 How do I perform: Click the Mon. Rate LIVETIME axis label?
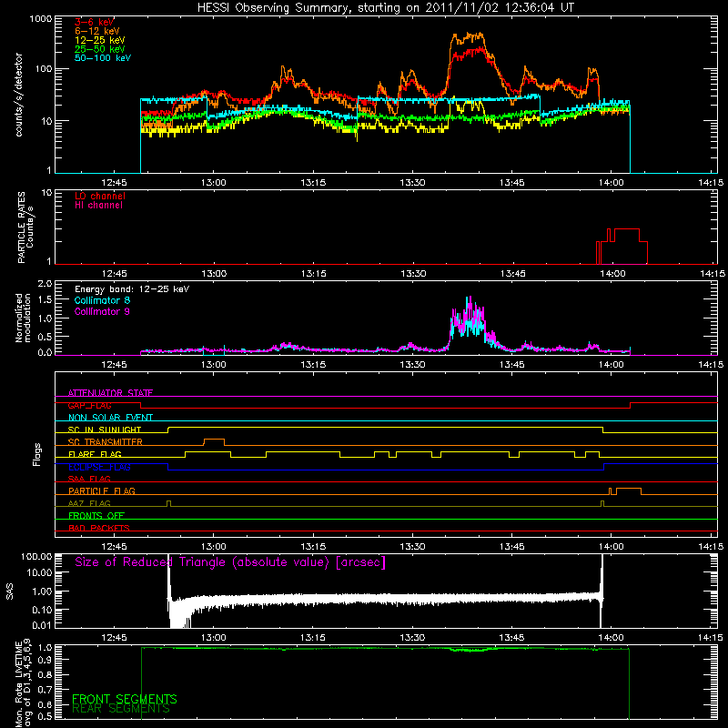[23, 683]
